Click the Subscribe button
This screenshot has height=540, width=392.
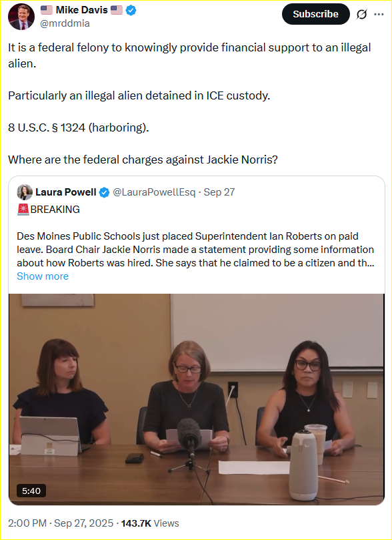pos(315,14)
